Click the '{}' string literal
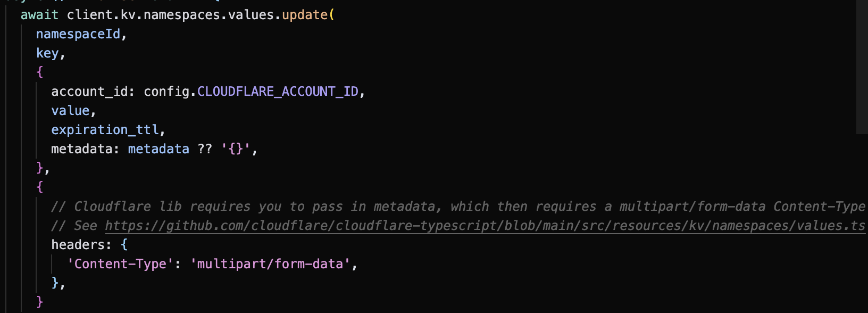 236,149
